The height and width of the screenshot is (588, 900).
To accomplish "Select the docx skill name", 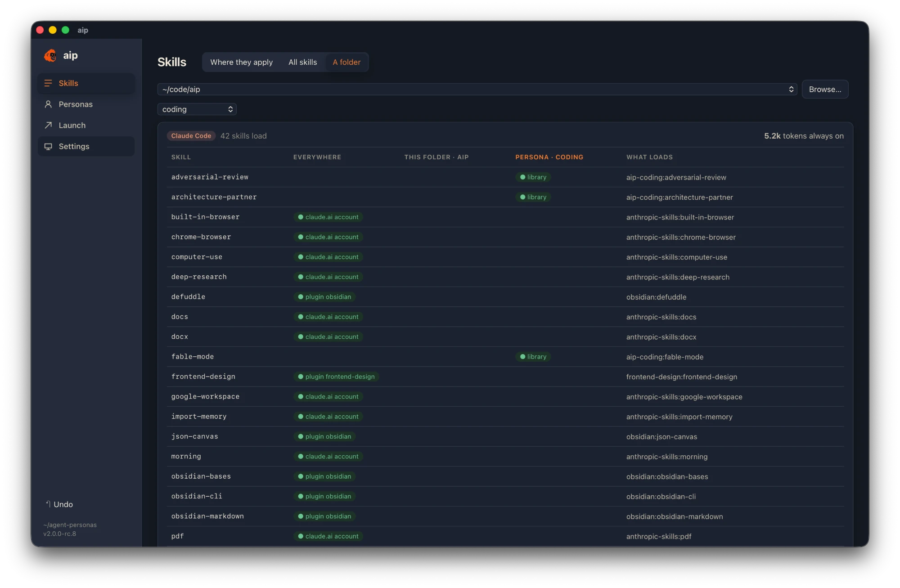I will [180, 337].
